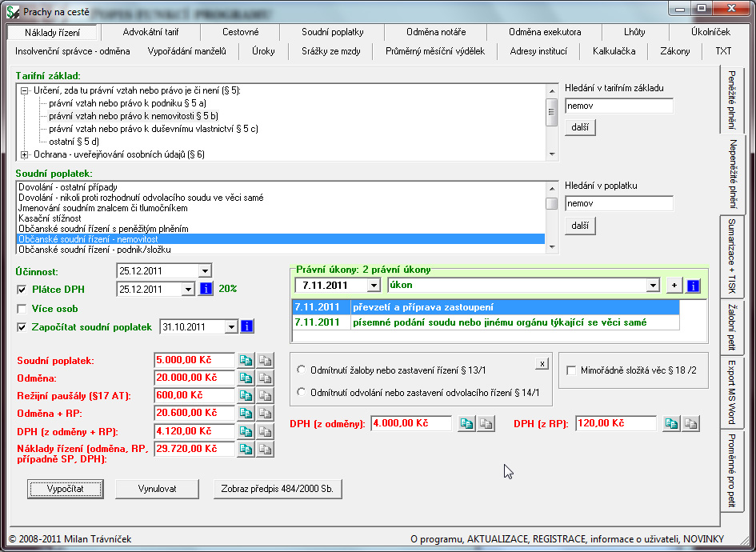Click the teal copy icon next to Odměna amount
Screen dimensions: 756x552
246,378
